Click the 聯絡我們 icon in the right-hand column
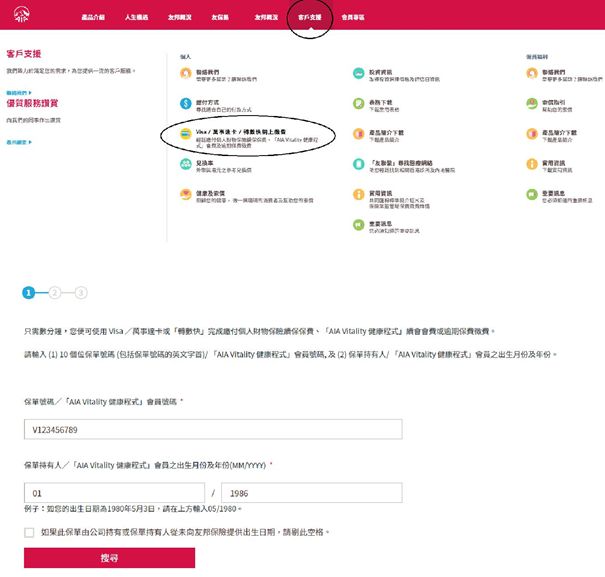This screenshot has width=605, height=577. 532,73
